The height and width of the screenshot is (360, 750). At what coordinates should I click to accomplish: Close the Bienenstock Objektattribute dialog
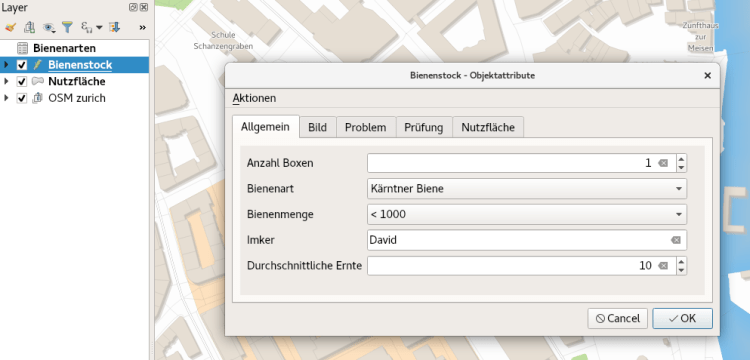tap(707, 76)
